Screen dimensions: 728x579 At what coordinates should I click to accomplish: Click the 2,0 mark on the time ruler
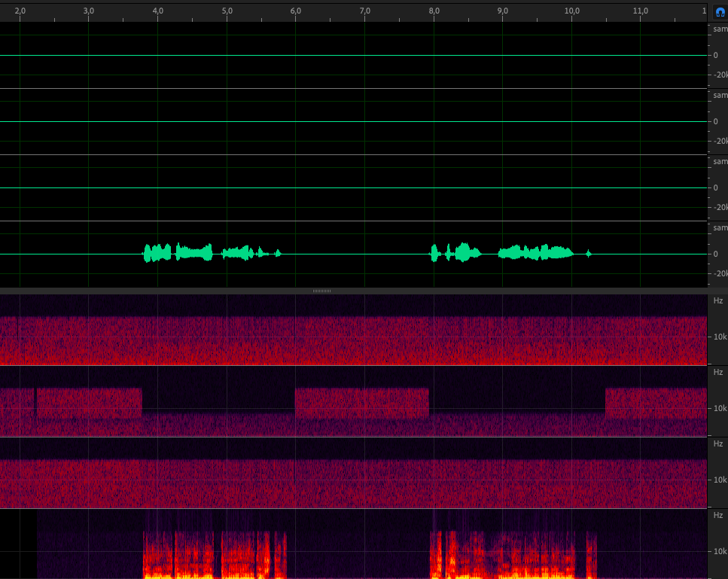[20, 11]
